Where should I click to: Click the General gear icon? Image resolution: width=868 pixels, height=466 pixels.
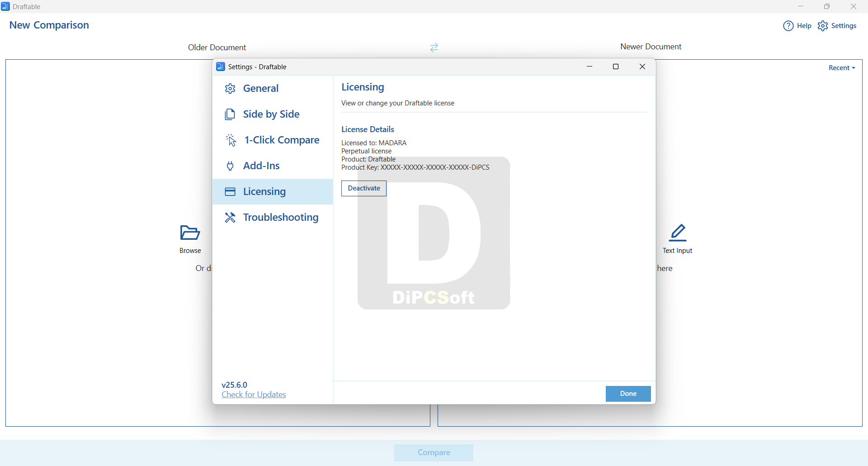[230, 89]
